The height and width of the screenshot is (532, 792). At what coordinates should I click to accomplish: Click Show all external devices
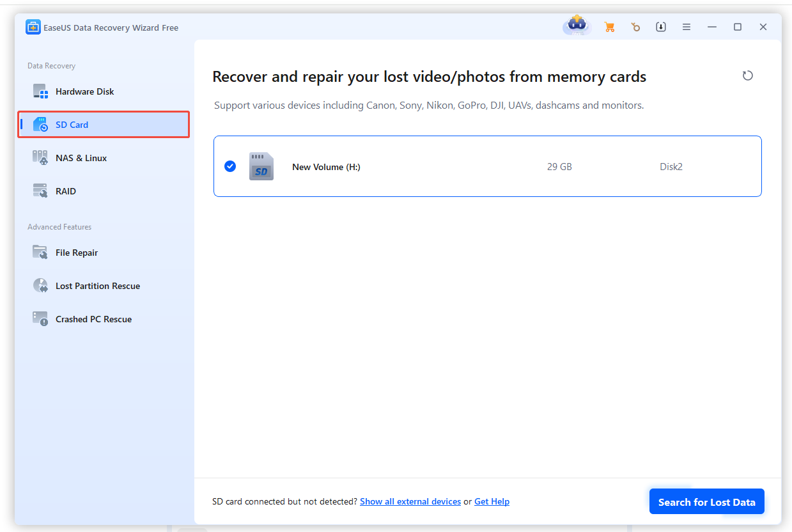tap(410, 501)
